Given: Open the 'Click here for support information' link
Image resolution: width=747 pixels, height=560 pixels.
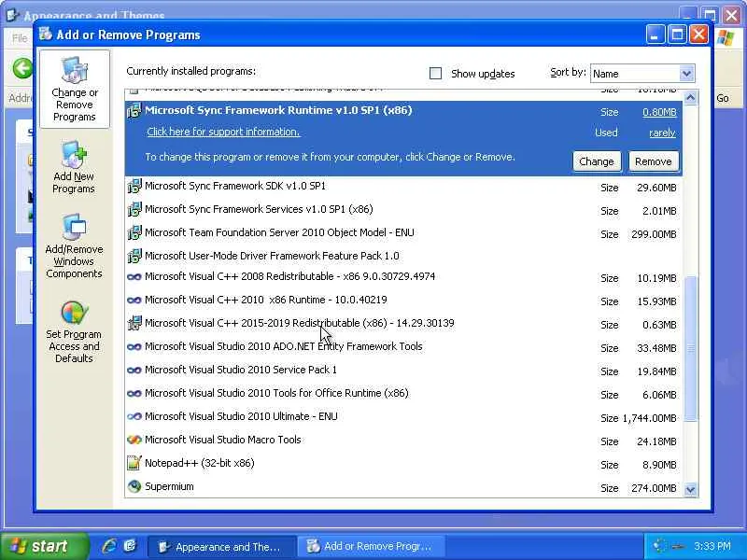Looking at the screenshot, I should (223, 132).
